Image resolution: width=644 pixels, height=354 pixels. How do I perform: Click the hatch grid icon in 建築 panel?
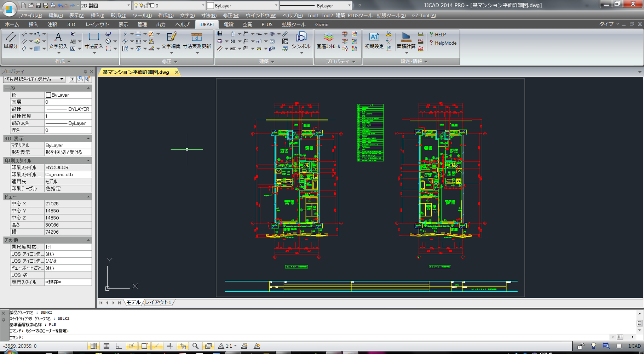(x=220, y=34)
